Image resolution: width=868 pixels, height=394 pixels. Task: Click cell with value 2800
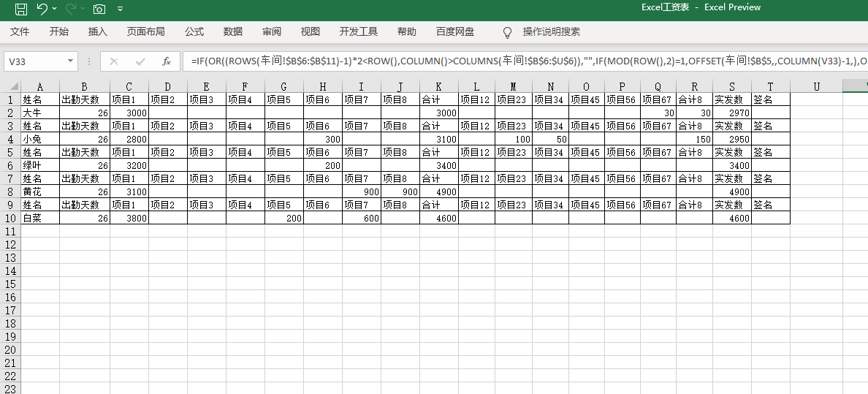pos(129,139)
